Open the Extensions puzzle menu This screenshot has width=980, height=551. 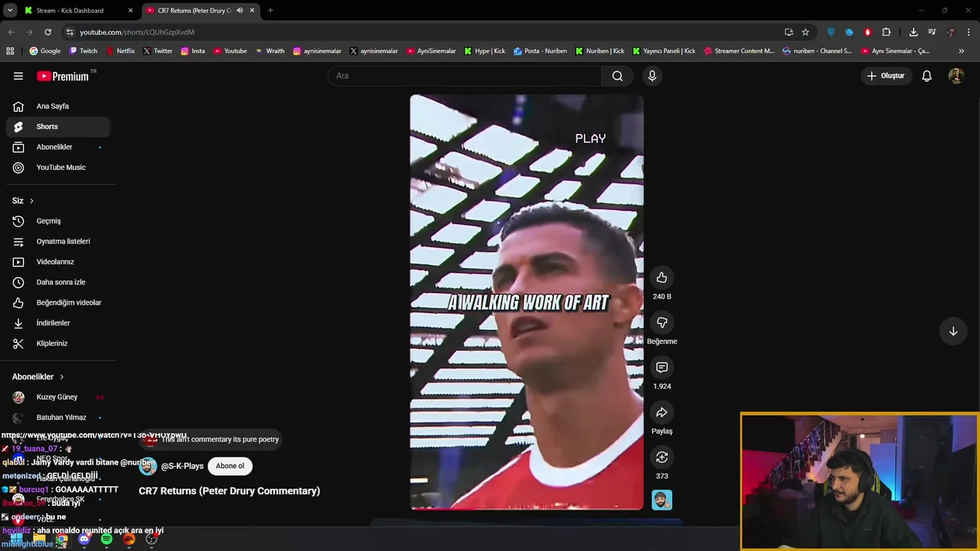[886, 32]
